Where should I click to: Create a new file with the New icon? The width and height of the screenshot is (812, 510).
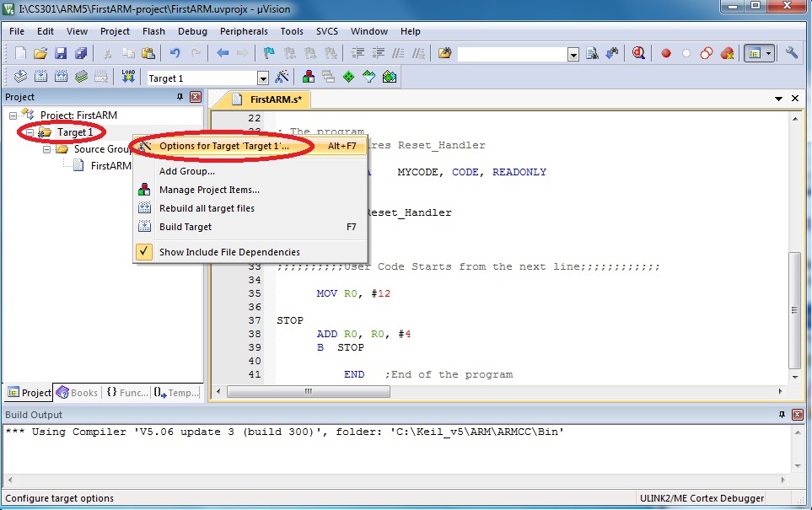[x=20, y=53]
